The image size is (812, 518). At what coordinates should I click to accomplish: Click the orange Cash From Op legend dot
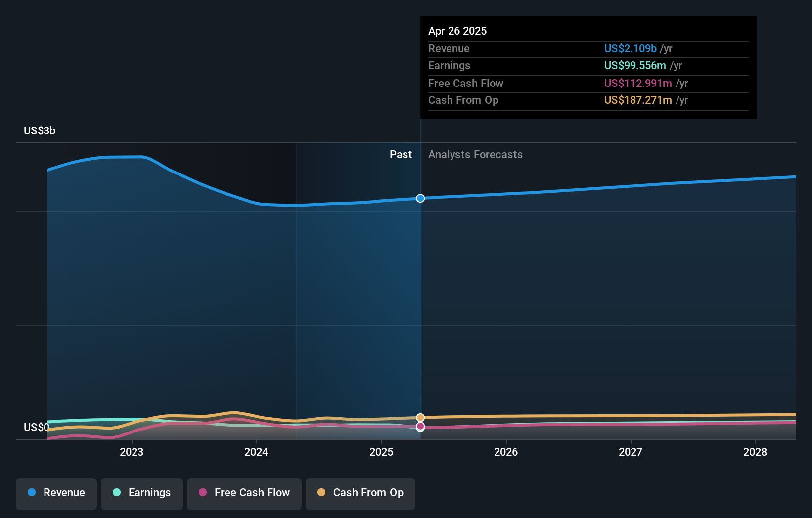tap(321, 492)
